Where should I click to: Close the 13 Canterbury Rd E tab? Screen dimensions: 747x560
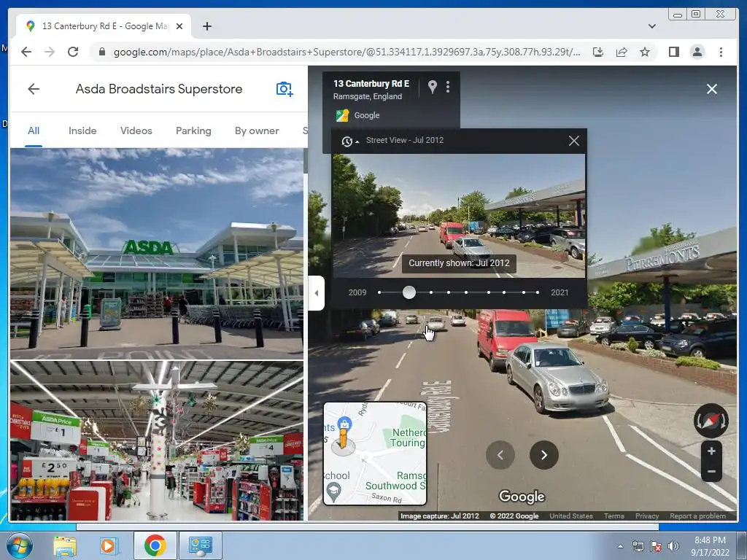point(179,26)
